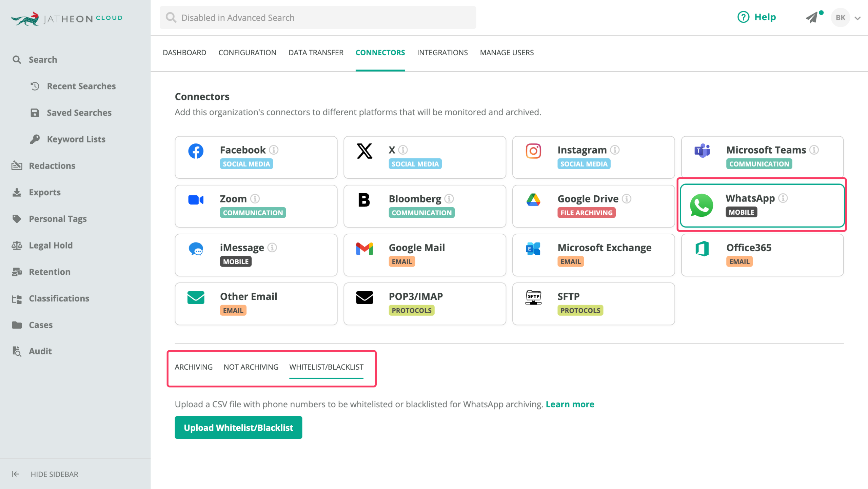The height and width of the screenshot is (489, 868).
Task: Click the Instagram connector icon
Action: pyautogui.click(x=533, y=151)
